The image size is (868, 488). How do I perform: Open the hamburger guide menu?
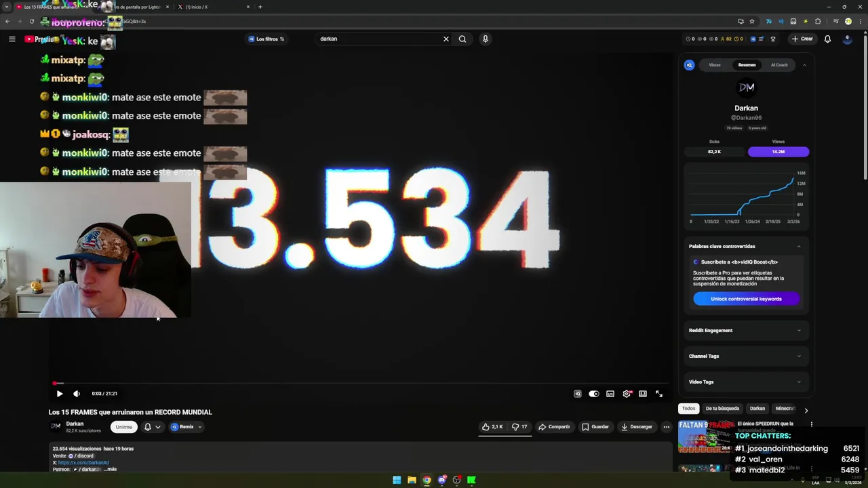coord(12,39)
